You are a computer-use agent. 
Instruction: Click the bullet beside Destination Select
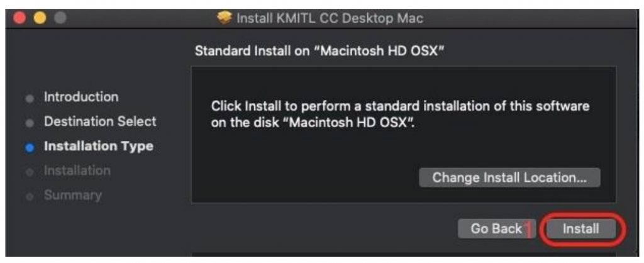(30, 123)
